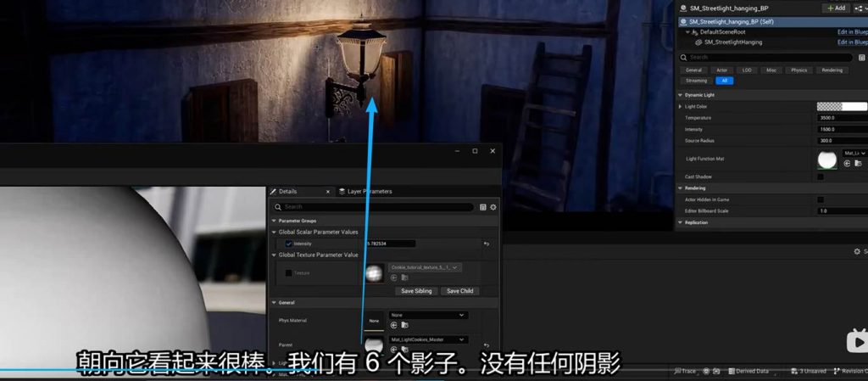Switch to the Rendering filter tab
Screen dimensions: 868x381
[832, 70]
